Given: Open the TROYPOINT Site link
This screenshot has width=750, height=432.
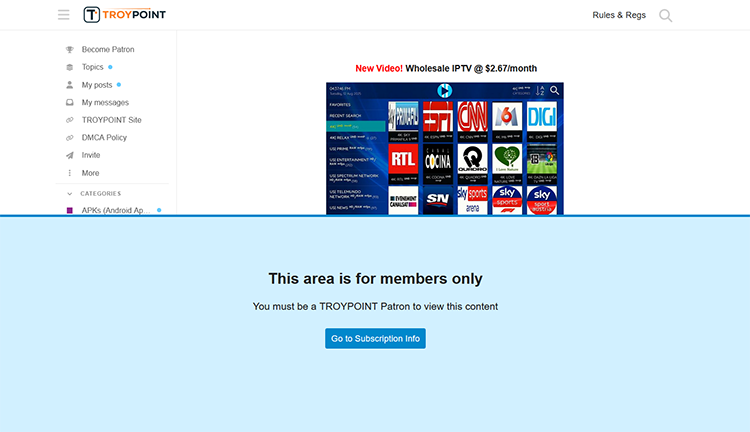Looking at the screenshot, I should click(111, 120).
